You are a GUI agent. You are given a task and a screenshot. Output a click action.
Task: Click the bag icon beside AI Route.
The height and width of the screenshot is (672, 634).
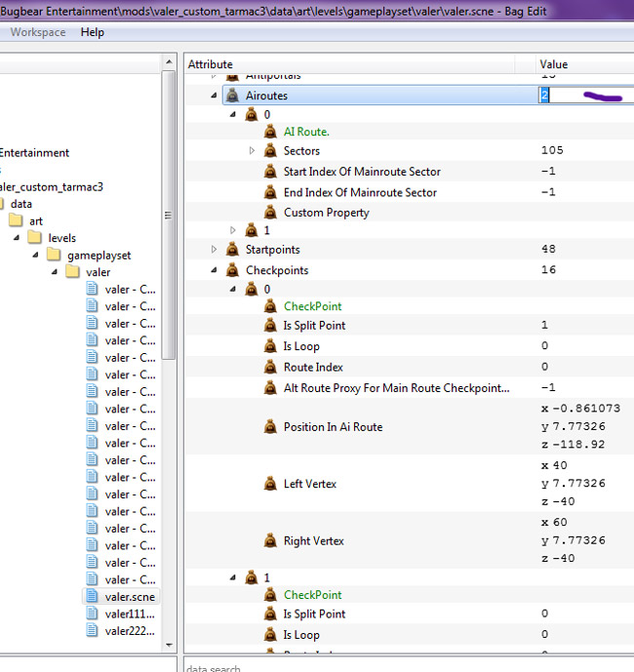(270, 132)
